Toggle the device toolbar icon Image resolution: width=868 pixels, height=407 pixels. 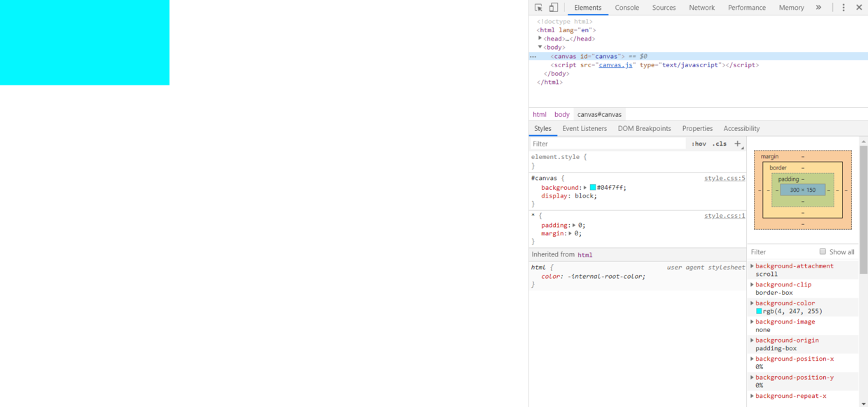pyautogui.click(x=553, y=8)
